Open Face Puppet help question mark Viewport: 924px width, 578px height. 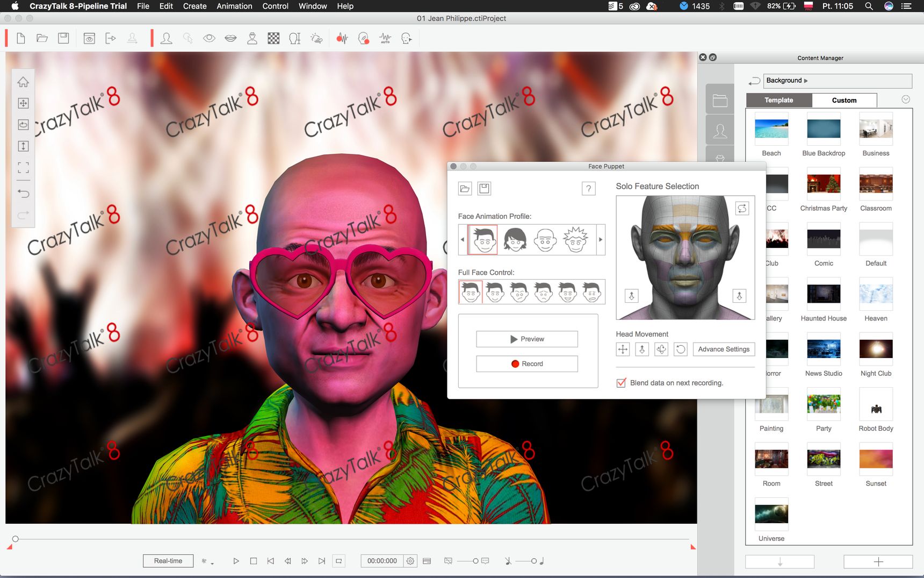pos(589,189)
